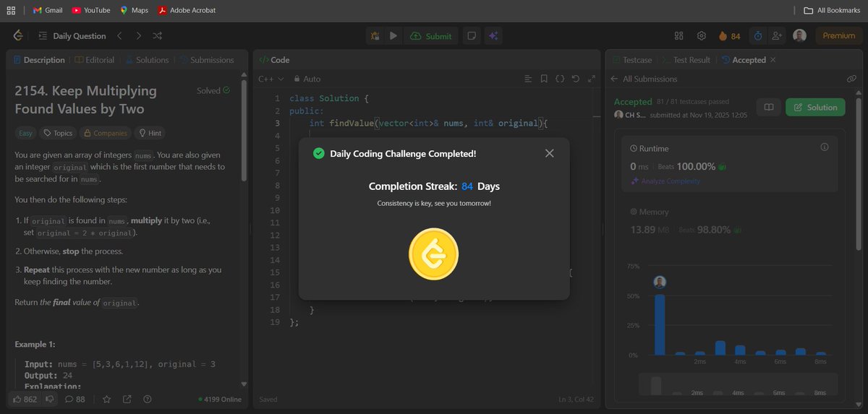Open the Topics tag
This screenshot has height=414, width=868.
point(58,133)
